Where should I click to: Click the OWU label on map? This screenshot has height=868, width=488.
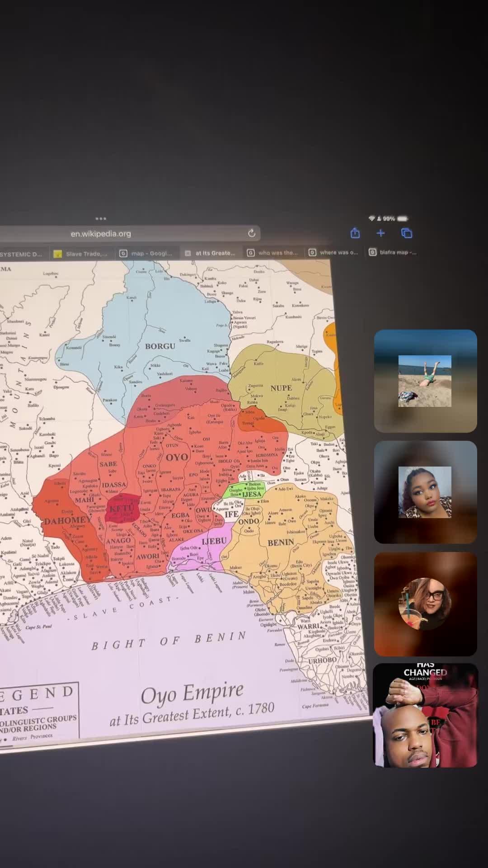[203, 510]
